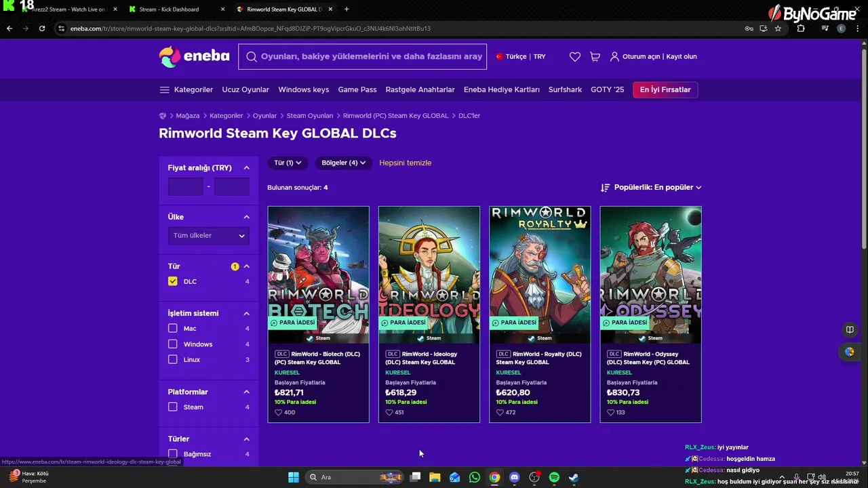Check the Steam platform filter
This screenshot has width=868, height=488.
173,407
